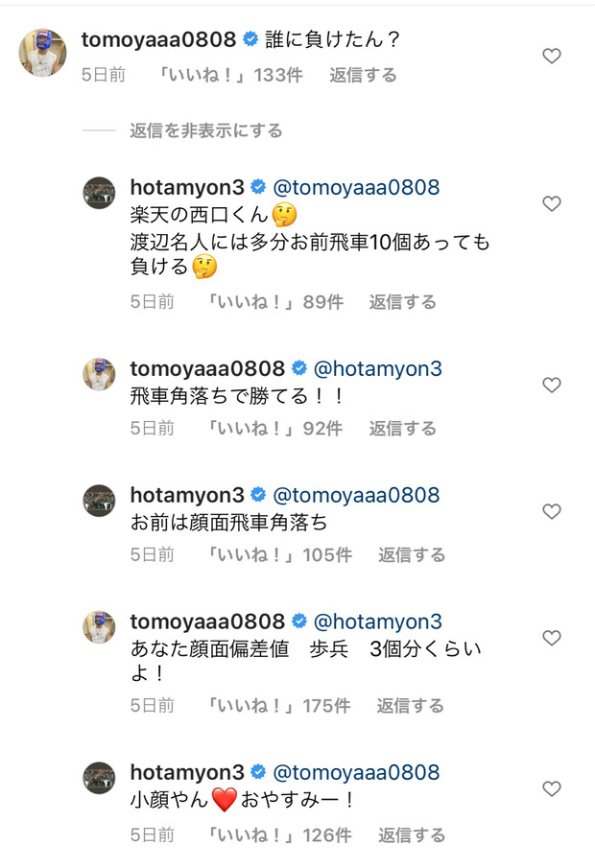Image resolution: width=595 pixels, height=868 pixels.
Task: Heart the 'お前は顔面飛車角落ち' reply
Action: [552, 512]
